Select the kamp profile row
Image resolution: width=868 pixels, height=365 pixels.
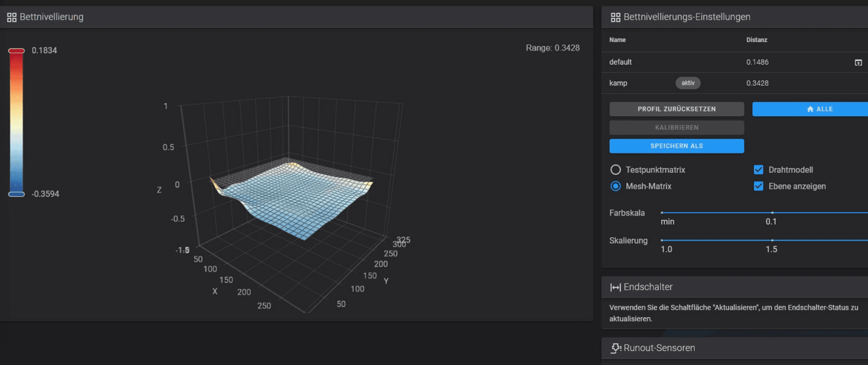coord(735,83)
